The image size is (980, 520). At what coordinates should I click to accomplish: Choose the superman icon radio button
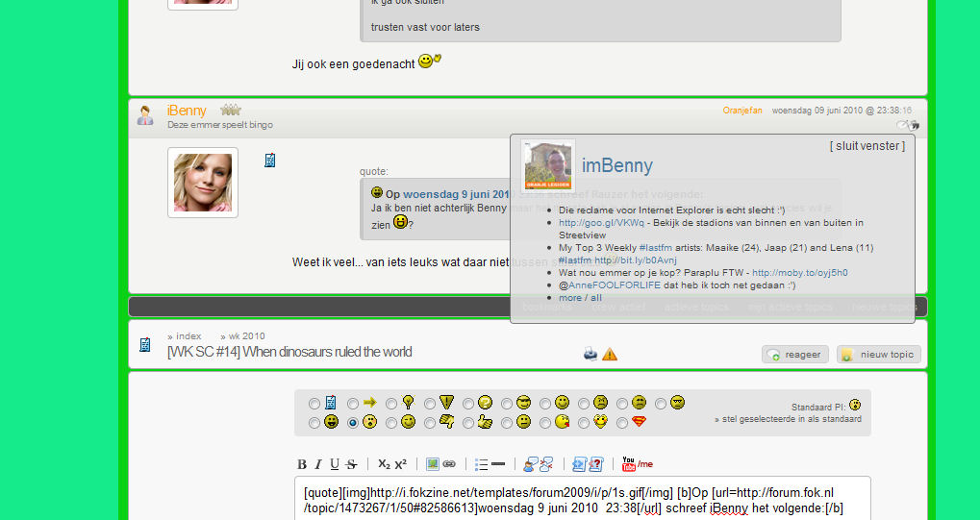pyautogui.click(x=622, y=422)
